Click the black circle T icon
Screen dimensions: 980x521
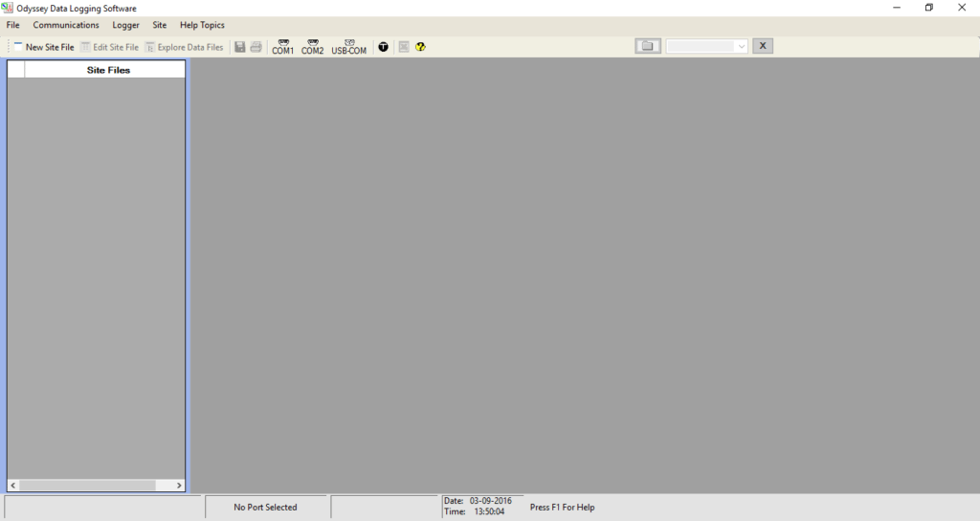click(x=384, y=47)
